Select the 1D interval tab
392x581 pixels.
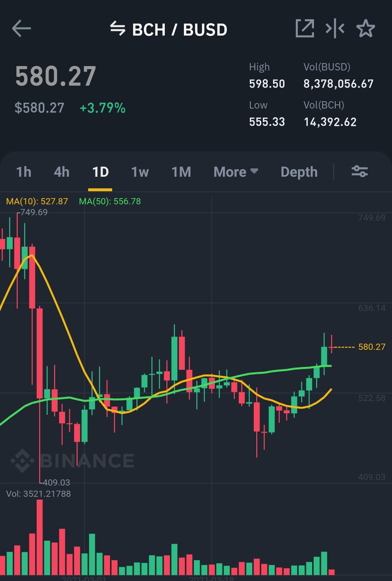101,172
